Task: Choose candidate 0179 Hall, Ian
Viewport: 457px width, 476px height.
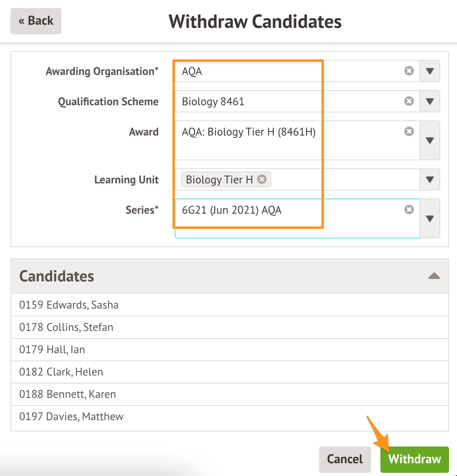Action: [x=52, y=350]
